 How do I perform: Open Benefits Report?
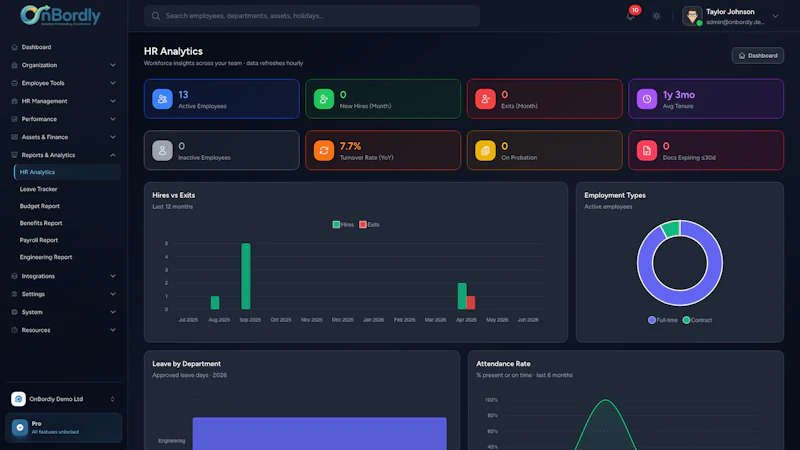click(41, 223)
